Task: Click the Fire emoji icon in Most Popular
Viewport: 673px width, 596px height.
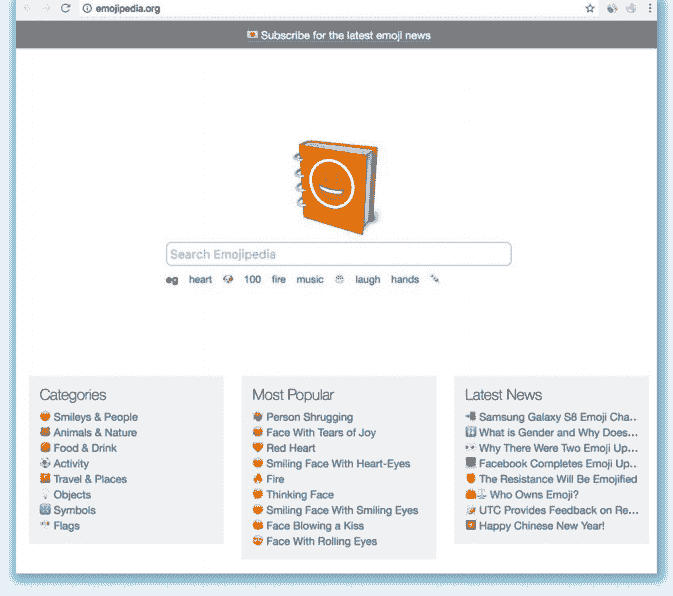Action: [258, 479]
